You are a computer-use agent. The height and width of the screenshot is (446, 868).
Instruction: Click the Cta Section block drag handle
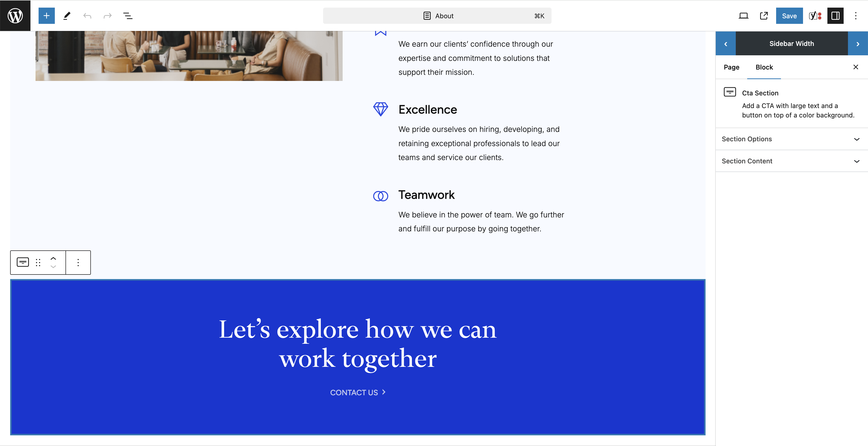pos(38,262)
